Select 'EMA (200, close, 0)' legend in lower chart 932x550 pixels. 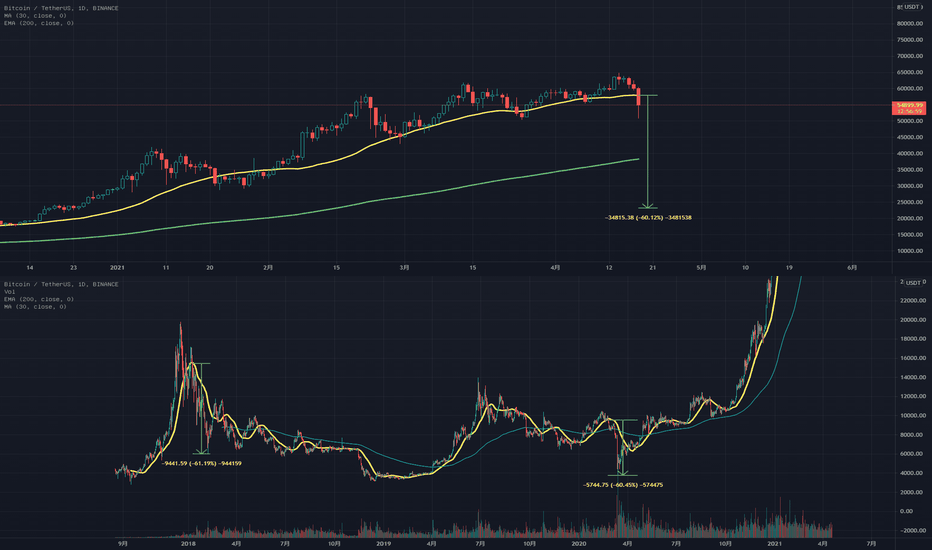point(39,299)
